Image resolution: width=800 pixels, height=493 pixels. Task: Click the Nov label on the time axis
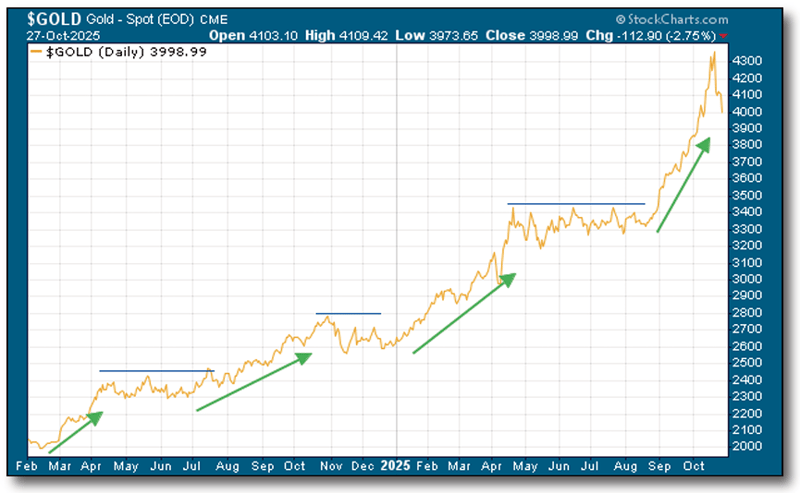pyautogui.click(x=329, y=466)
